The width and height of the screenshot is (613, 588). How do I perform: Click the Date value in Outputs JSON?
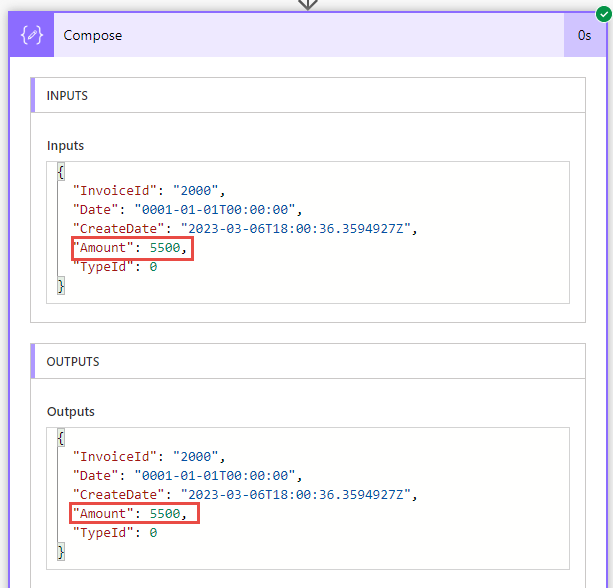[x=215, y=476]
